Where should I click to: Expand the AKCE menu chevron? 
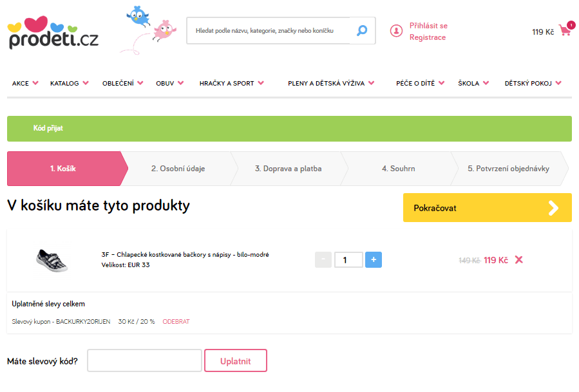pos(35,83)
